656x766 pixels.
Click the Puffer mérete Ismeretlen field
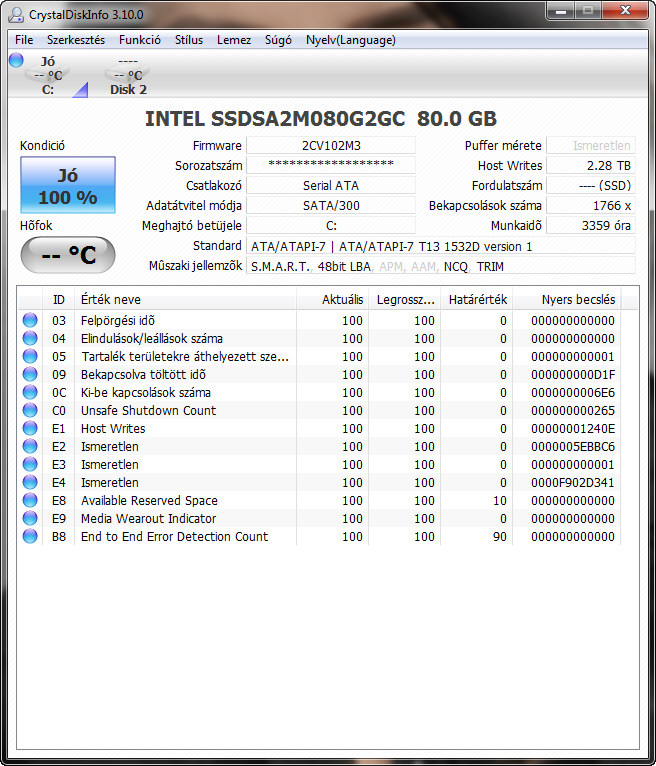pos(591,146)
